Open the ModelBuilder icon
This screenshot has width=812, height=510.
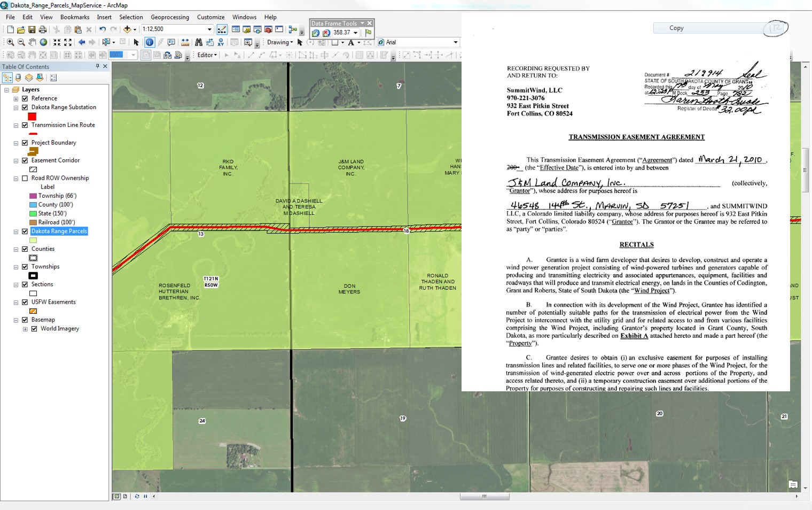(293, 29)
